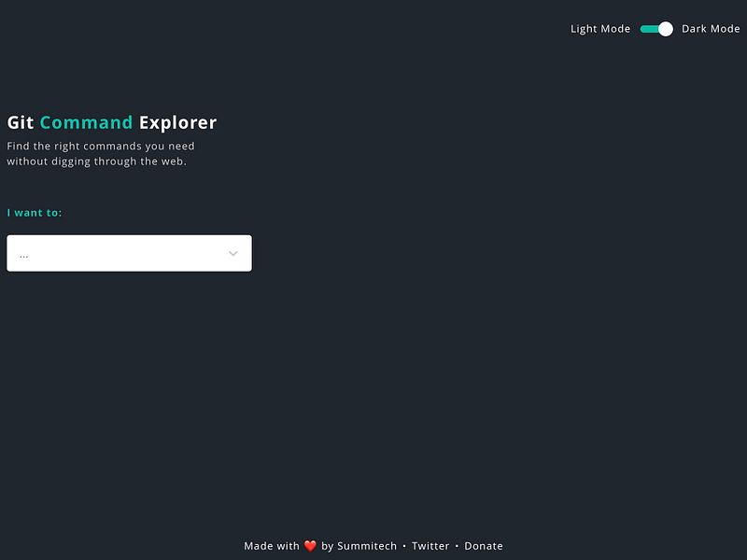This screenshot has width=747, height=560.
Task: Click the 'Light Mode' label
Action: tap(599, 29)
